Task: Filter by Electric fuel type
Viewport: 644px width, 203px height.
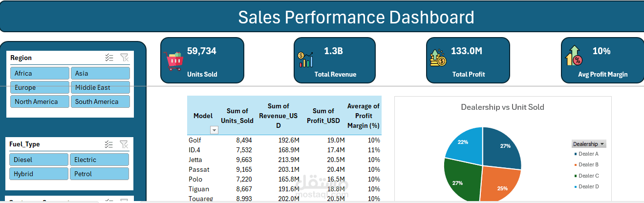Action: click(99, 160)
